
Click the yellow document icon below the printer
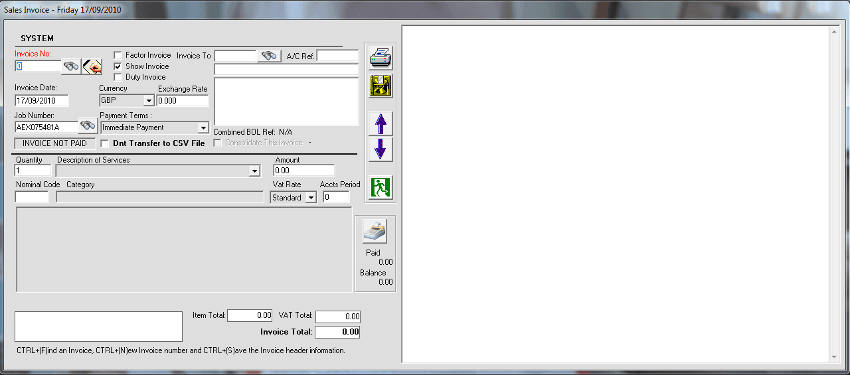[x=381, y=86]
